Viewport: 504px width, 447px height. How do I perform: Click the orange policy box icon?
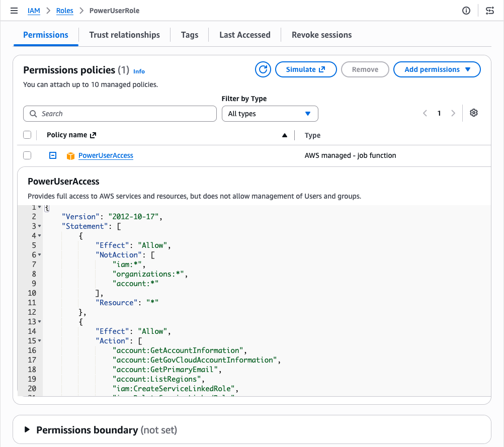(x=70, y=156)
